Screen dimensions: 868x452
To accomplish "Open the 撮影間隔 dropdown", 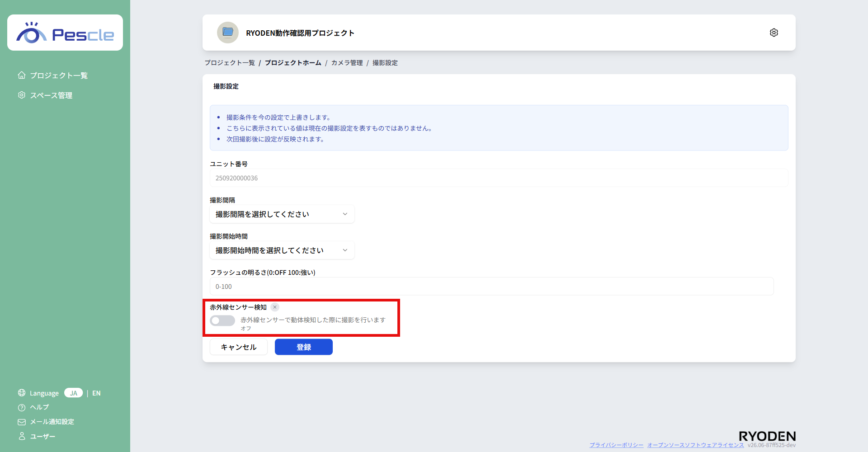I will tap(282, 214).
